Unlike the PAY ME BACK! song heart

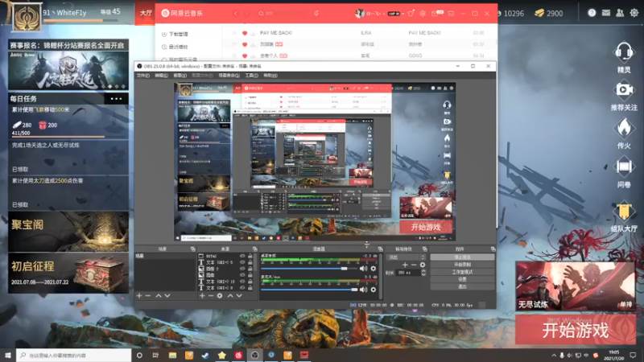245,33
